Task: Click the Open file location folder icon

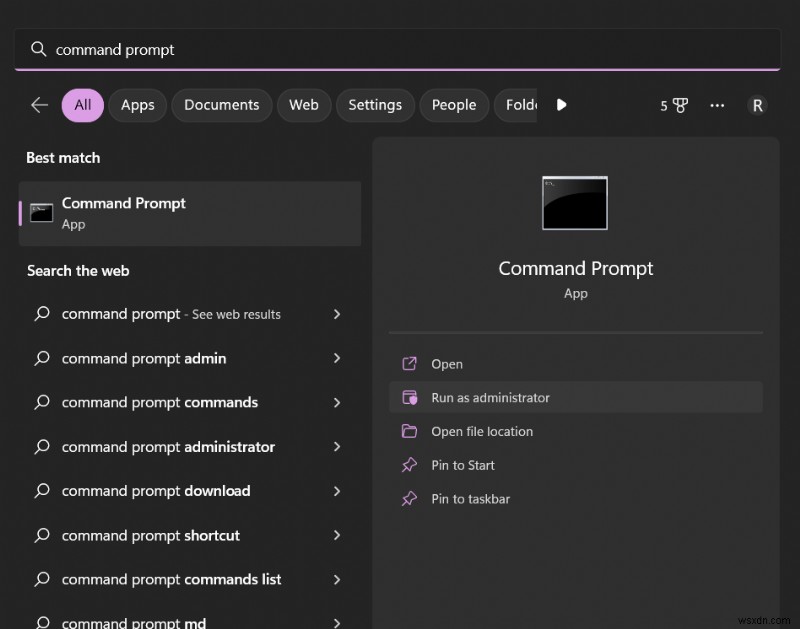Action: (x=409, y=431)
